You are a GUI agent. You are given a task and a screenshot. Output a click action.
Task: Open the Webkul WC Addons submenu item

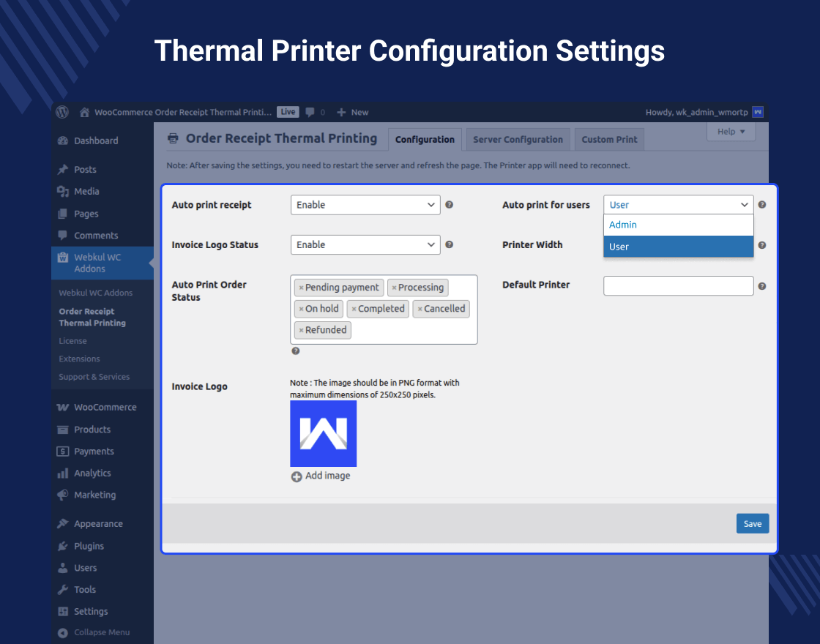[96, 293]
